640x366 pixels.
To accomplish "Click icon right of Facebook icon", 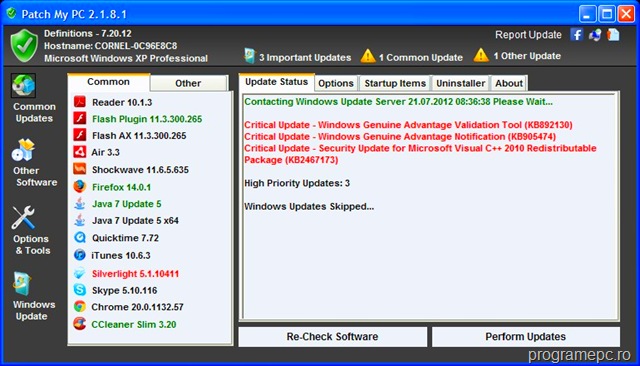I will [x=595, y=35].
